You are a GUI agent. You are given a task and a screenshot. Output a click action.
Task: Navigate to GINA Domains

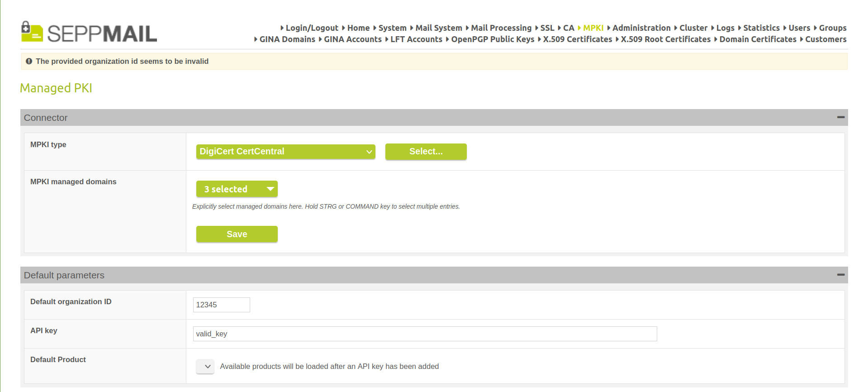coord(287,39)
